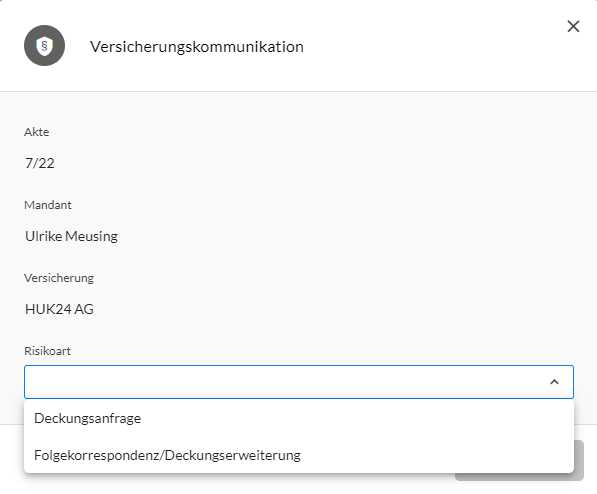
Task: Select Deckungsanfrage from the dropdown list
Action: coord(88,418)
